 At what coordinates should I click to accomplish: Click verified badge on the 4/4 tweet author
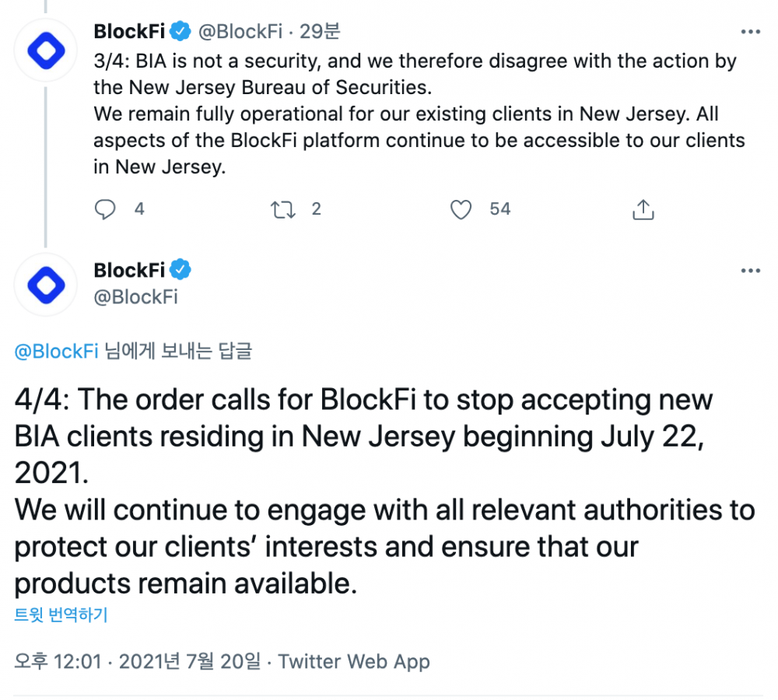(180, 270)
